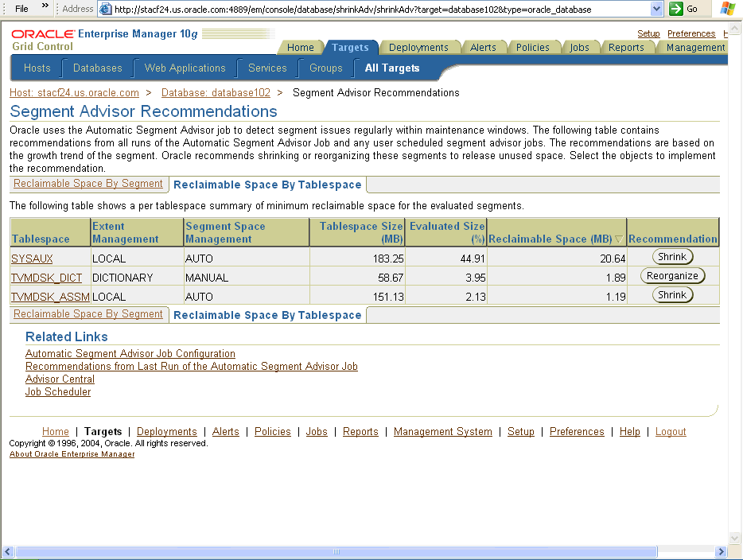This screenshot has width=743, height=560.
Task: Click the Logout link in footer
Action: point(671,432)
